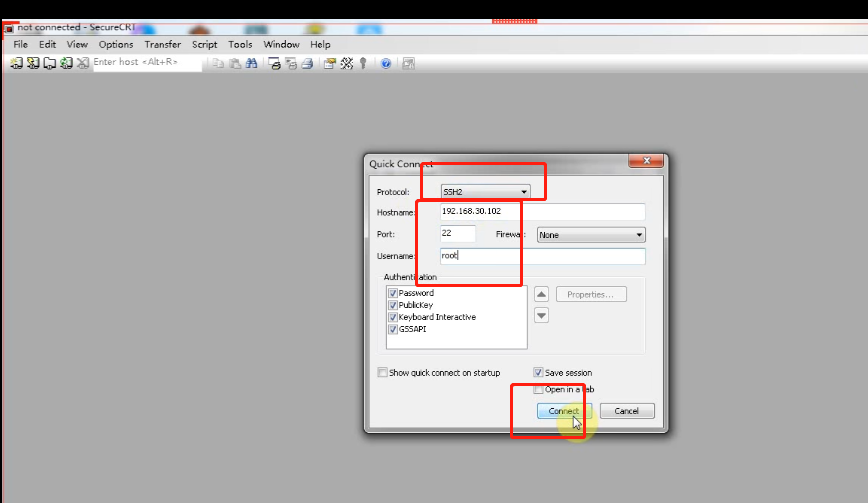868x503 pixels.
Task: Open the Firewall None dropdown
Action: click(x=591, y=235)
